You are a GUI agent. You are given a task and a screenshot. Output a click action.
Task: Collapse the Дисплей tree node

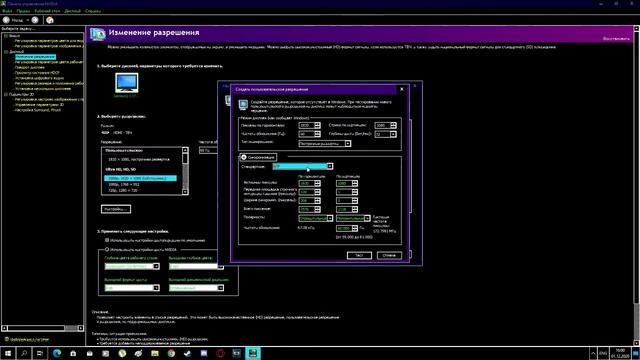click(6, 51)
